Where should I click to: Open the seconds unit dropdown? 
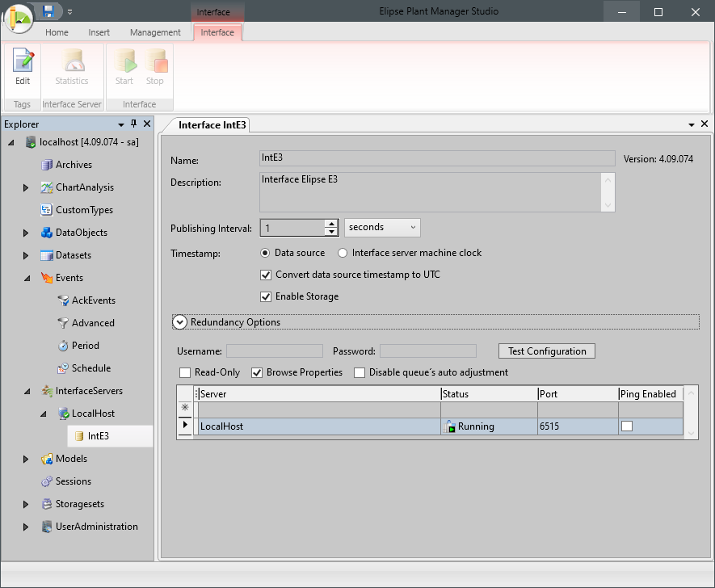click(382, 228)
